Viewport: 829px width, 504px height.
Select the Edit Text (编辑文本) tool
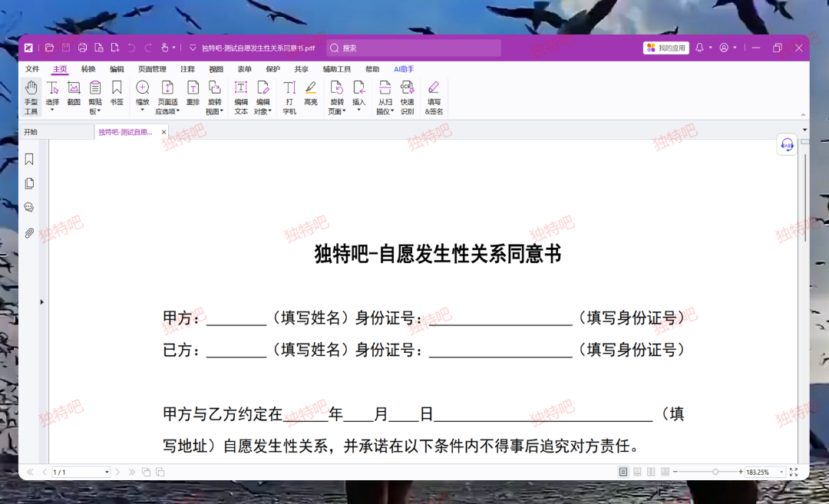(x=241, y=97)
